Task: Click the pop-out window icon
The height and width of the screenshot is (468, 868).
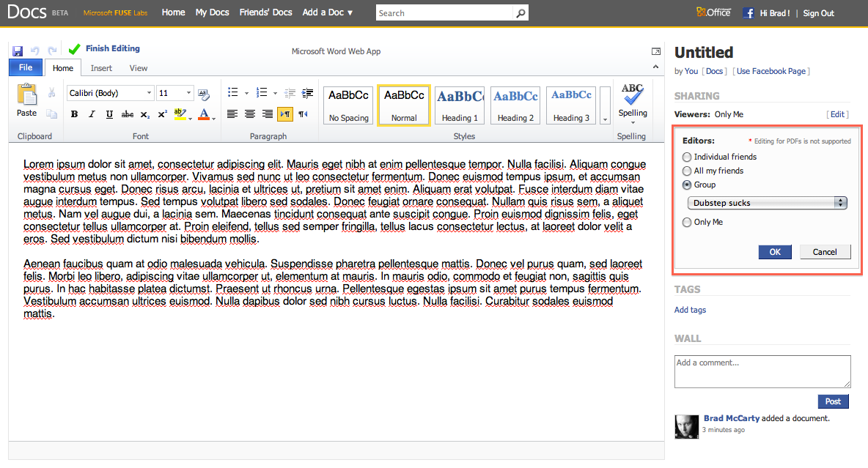Action: pyautogui.click(x=656, y=51)
